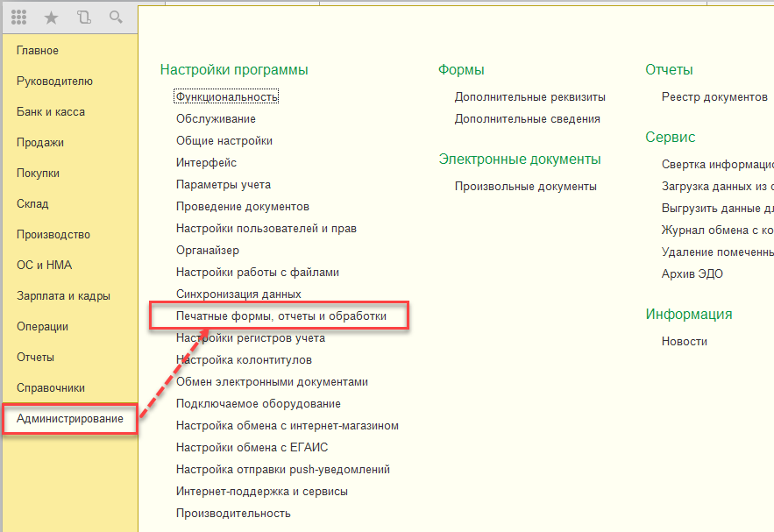Open Печатные формы, отчеты и обработки

click(x=281, y=316)
